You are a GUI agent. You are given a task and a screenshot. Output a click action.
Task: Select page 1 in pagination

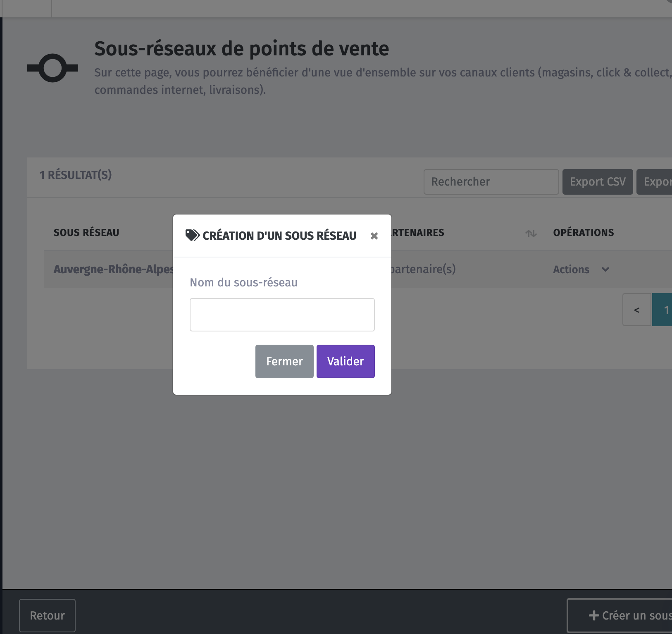[662, 310]
